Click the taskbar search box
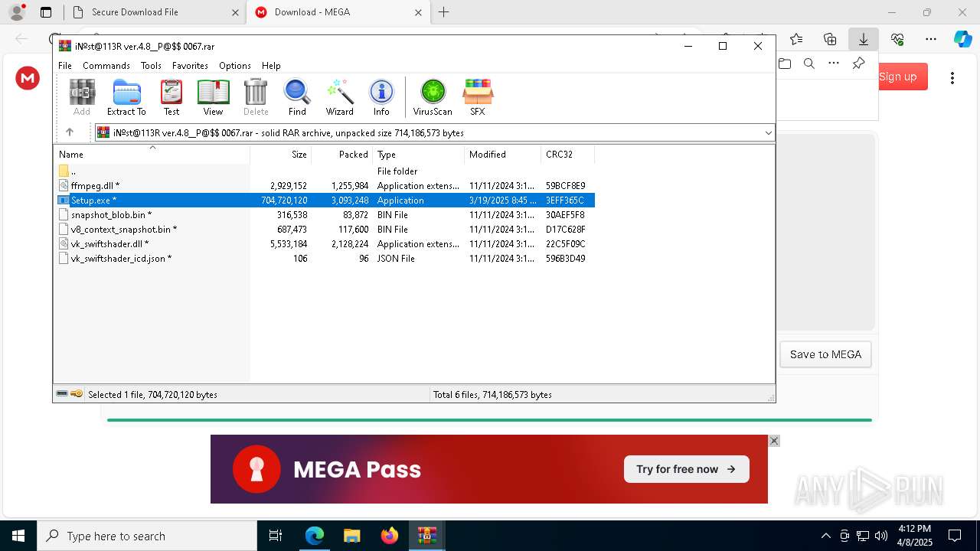 click(147, 536)
